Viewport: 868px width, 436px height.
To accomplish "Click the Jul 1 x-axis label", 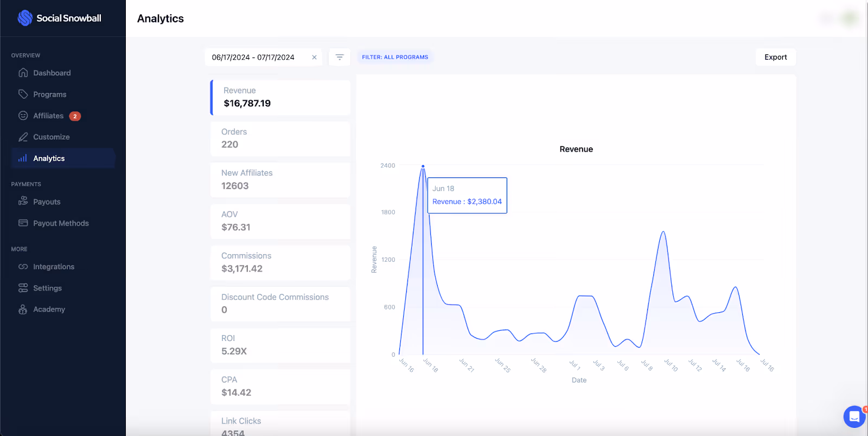I will [x=575, y=364].
